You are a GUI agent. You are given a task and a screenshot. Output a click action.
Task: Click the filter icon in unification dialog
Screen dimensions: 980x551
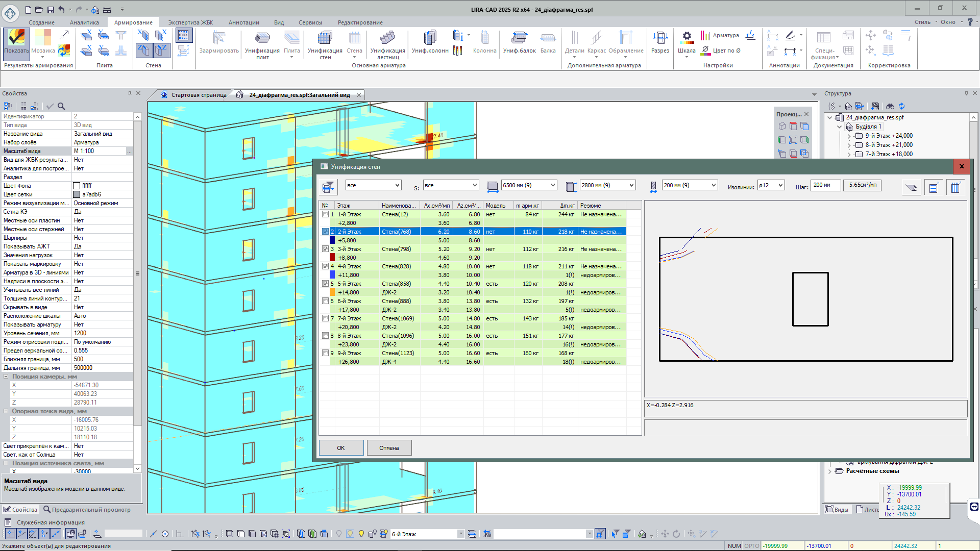pos(328,187)
